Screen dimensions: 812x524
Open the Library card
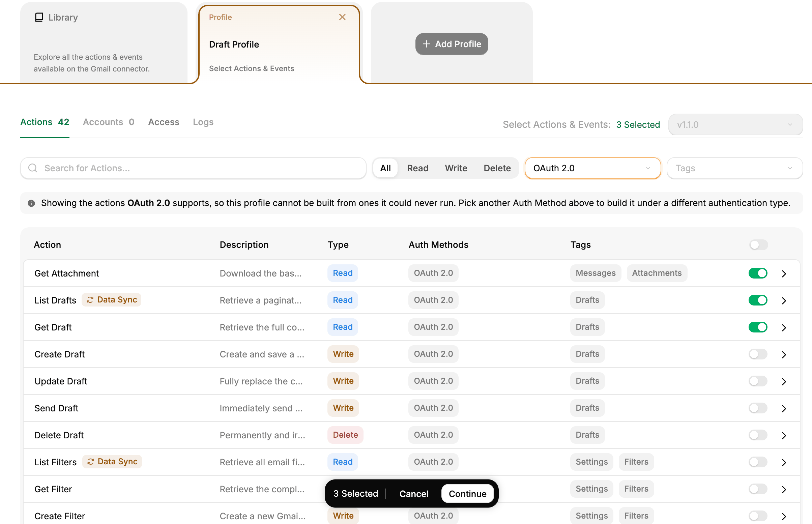click(x=104, y=42)
